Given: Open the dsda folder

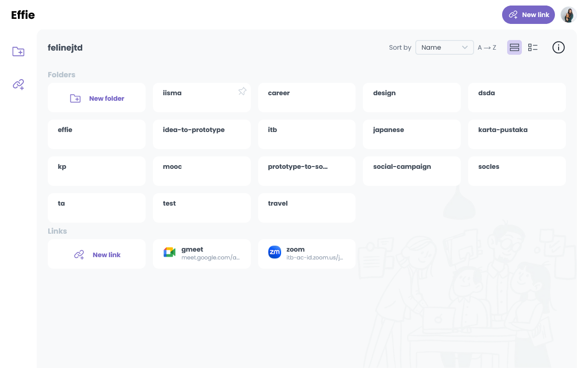Looking at the screenshot, I should (x=517, y=98).
